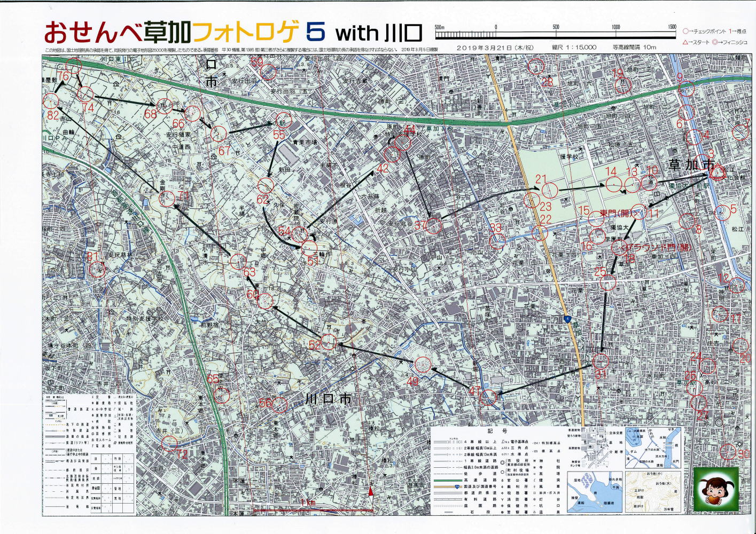Click checkpoint circle 52

pyautogui.click(x=329, y=342)
